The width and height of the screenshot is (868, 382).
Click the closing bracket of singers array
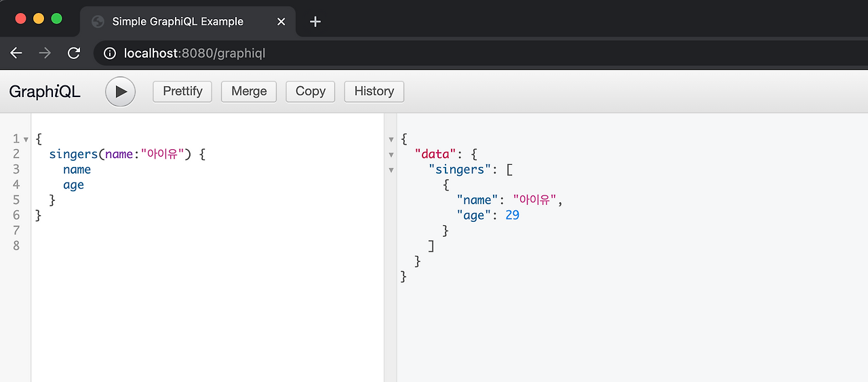pos(431,246)
